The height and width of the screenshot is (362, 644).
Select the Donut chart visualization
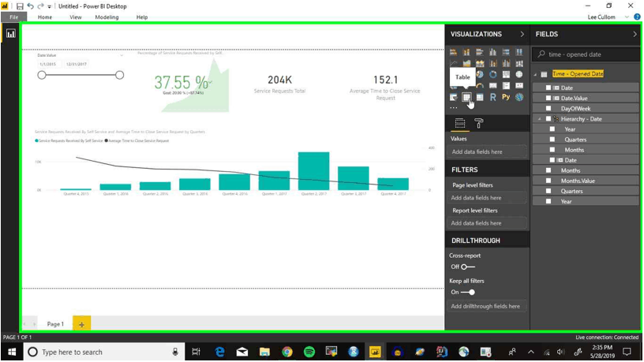coord(492,74)
